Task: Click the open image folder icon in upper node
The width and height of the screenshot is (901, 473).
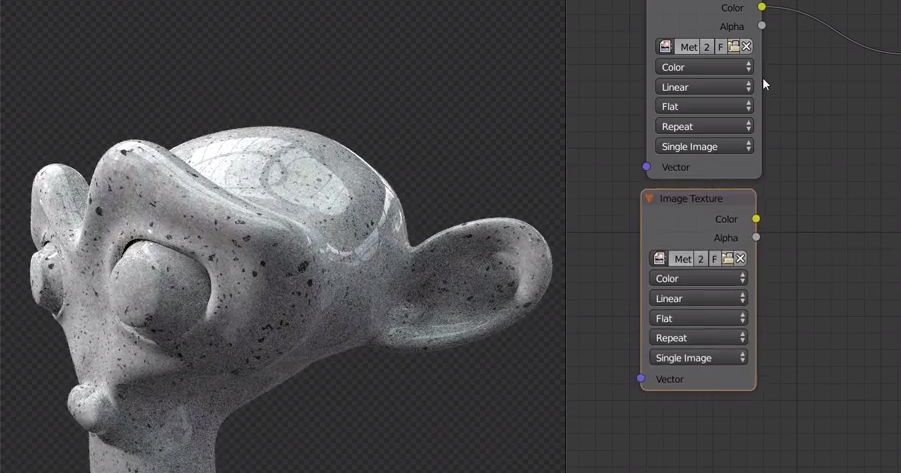Action: (734, 47)
